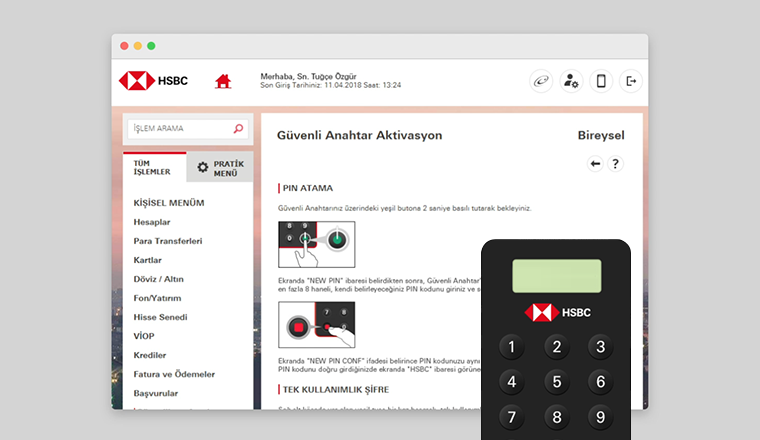Click the back arrow icon
The height and width of the screenshot is (440, 760).
point(595,164)
